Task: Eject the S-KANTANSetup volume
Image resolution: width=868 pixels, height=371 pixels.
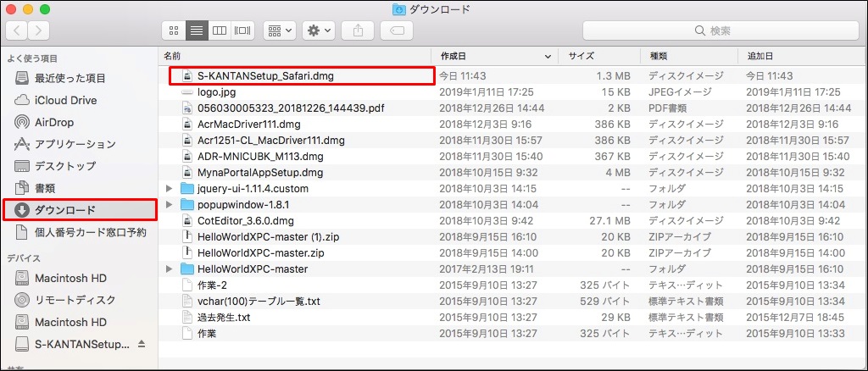Action: point(142,344)
